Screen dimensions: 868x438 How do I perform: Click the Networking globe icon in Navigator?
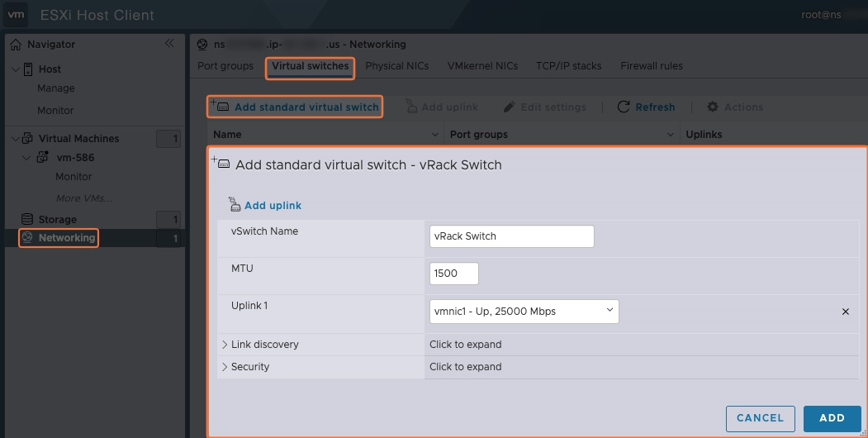tap(27, 237)
